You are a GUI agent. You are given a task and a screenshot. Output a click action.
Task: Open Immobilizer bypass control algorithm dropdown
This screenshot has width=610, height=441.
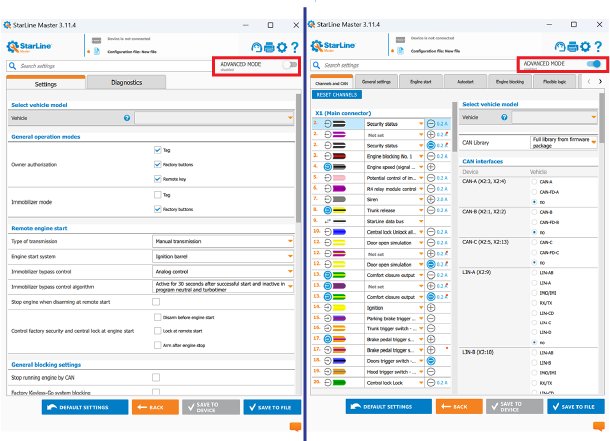pyautogui.click(x=223, y=287)
